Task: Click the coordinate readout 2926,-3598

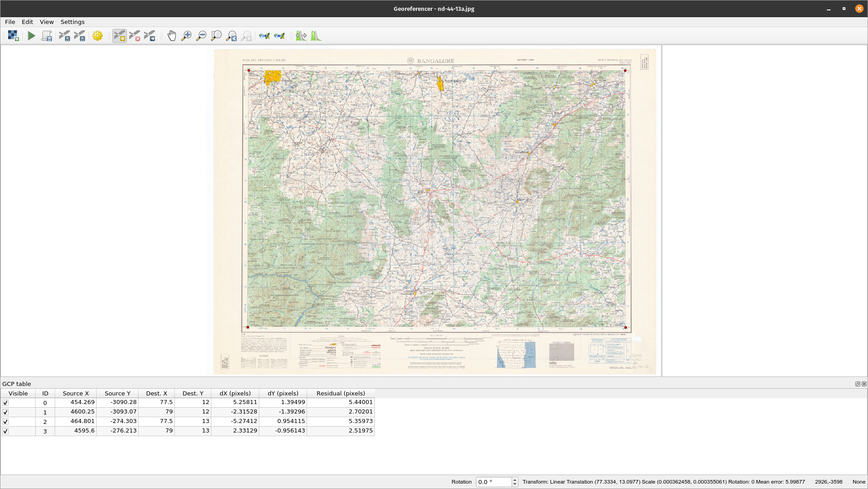Action: pos(829,482)
